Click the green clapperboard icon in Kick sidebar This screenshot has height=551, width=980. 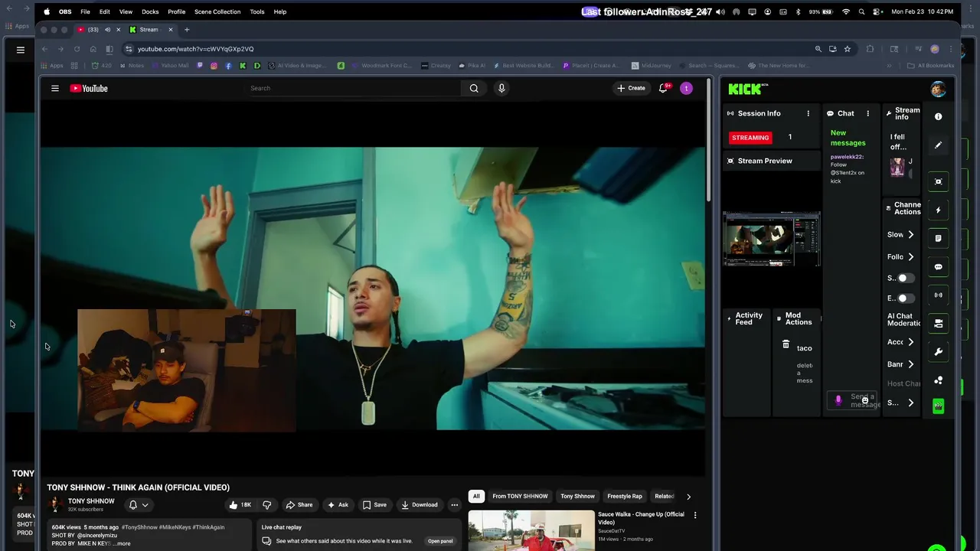point(938,406)
